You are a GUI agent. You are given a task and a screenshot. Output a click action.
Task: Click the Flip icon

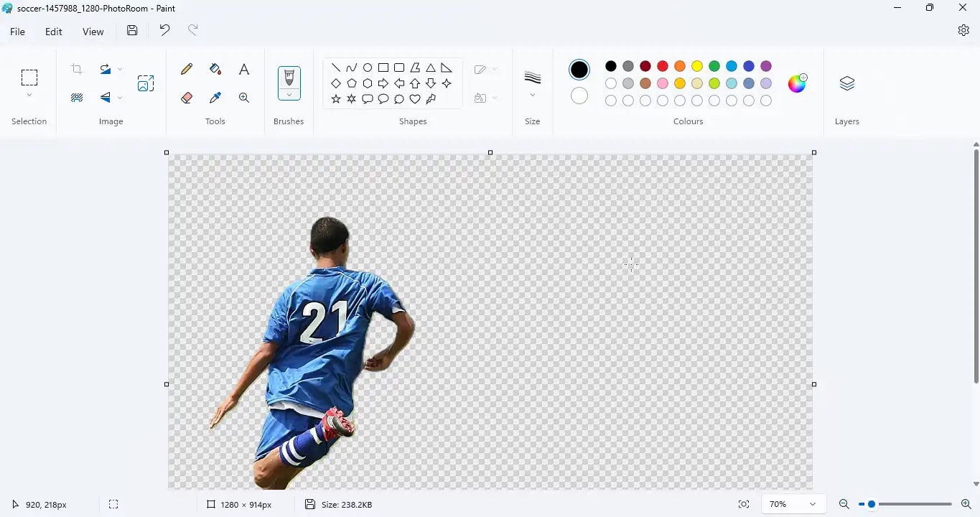106,98
